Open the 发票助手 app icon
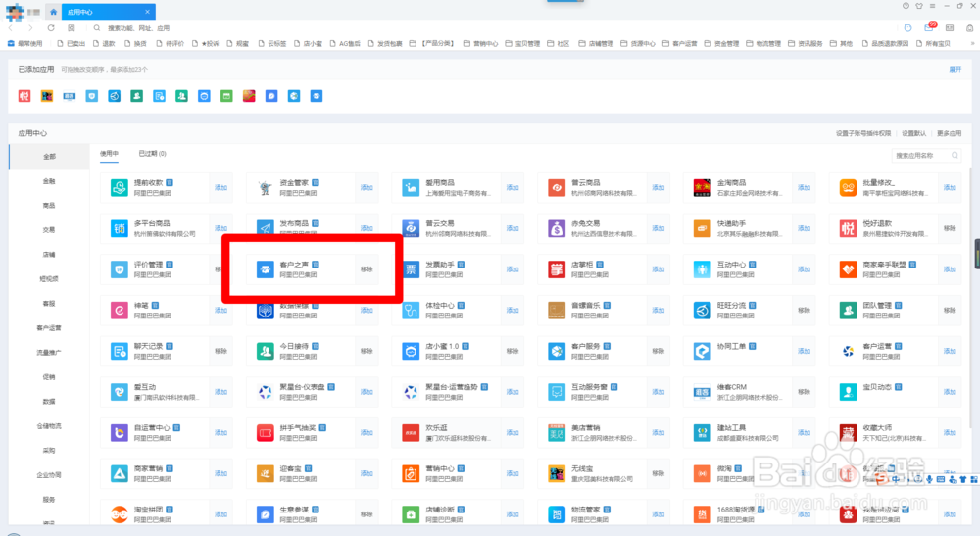 (x=411, y=269)
